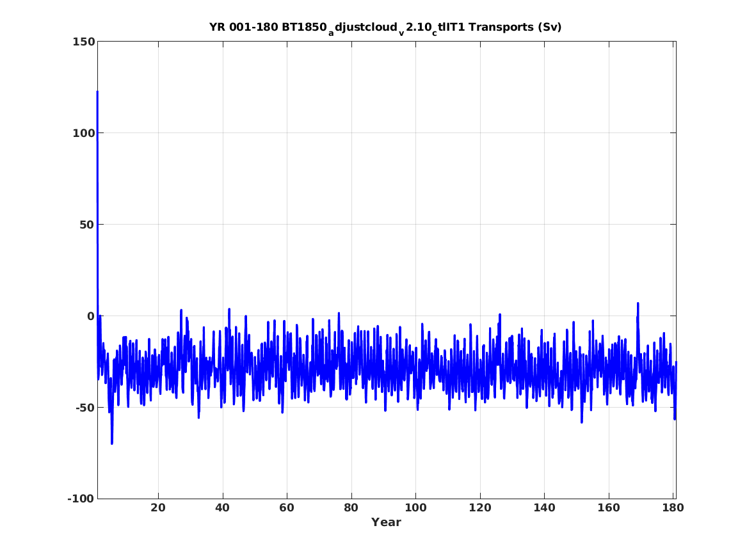Click the y-axis tick label '-100'
This screenshot has width=747, height=560.
(x=81, y=499)
